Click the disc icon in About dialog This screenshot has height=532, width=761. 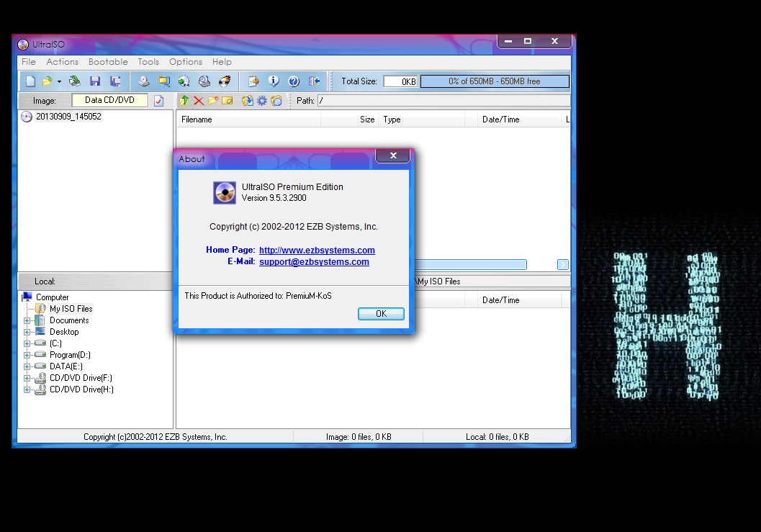point(225,193)
